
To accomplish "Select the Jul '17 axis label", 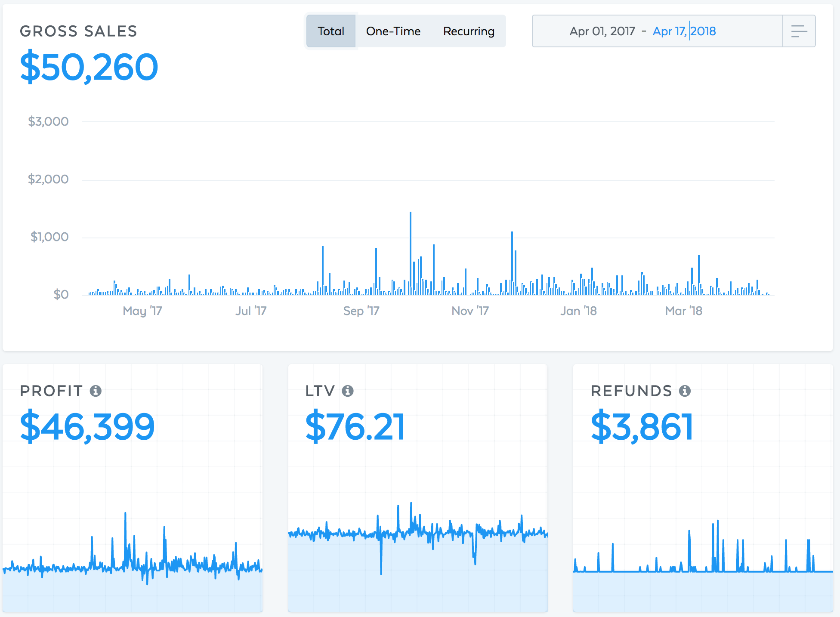I will (251, 311).
